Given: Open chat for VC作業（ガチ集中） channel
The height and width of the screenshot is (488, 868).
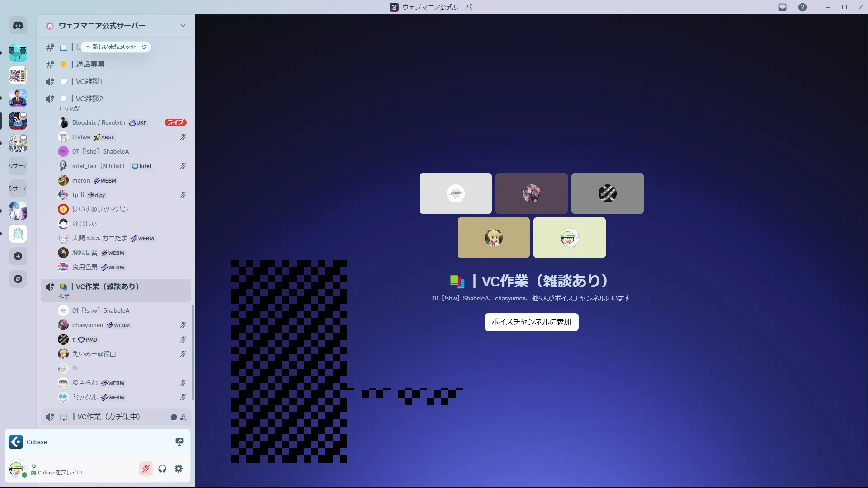Looking at the screenshot, I should coord(174,417).
